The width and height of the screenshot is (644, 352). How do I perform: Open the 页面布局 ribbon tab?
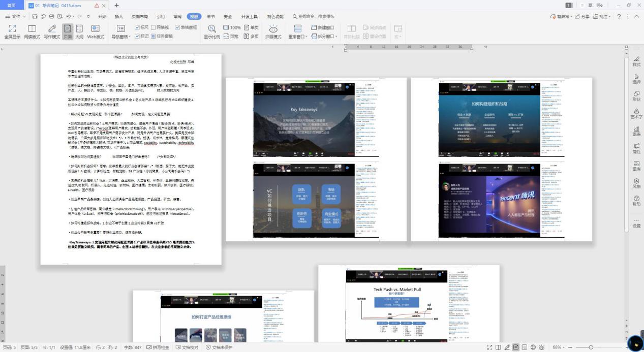pyautogui.click(x=140, y=16)
